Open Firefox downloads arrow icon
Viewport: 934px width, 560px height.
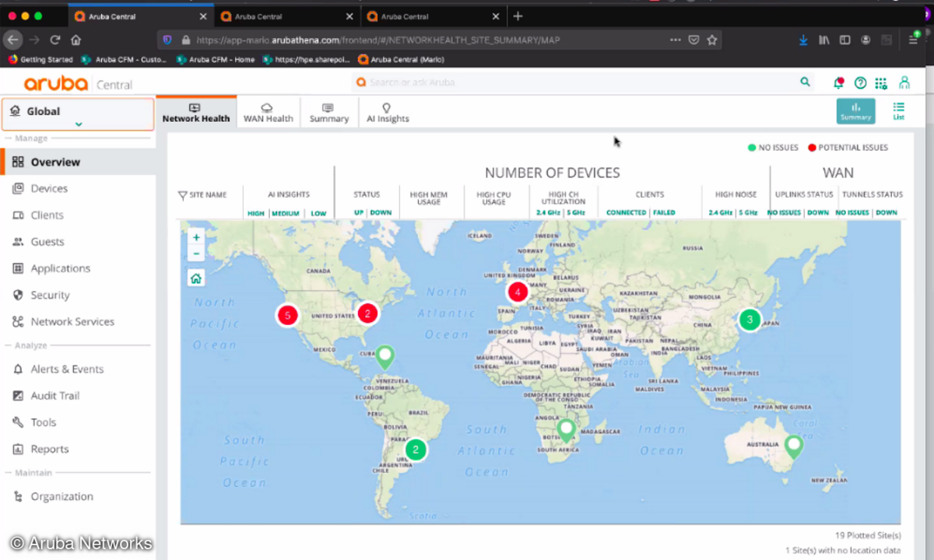tap(804, 40)
